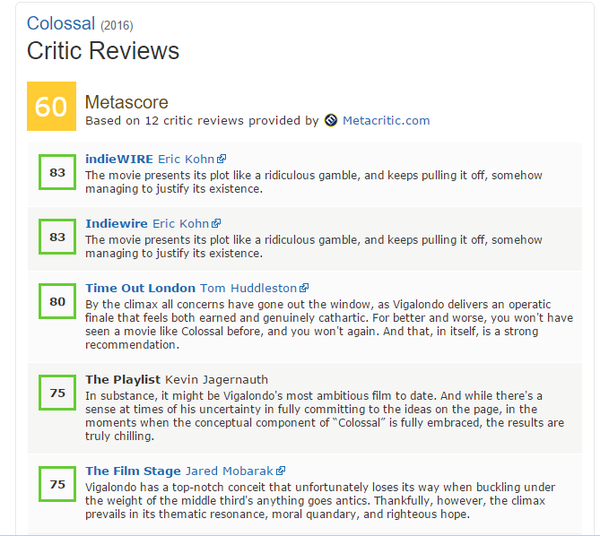The image size is (600, 536).
Task: Click external link icon beside Tom Huddleston
Action: pyautogui.click(x=304, y=289)
